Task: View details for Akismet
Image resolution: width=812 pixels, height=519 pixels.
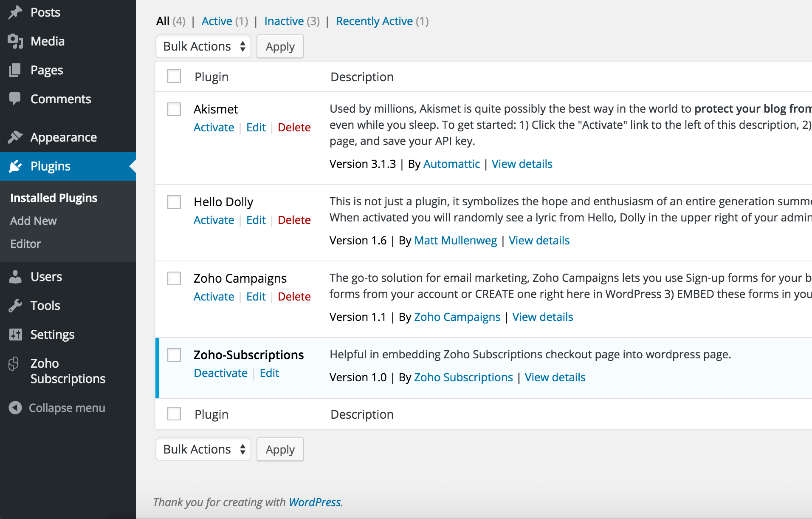Action: pyautogui.click(x=522, y=164)
